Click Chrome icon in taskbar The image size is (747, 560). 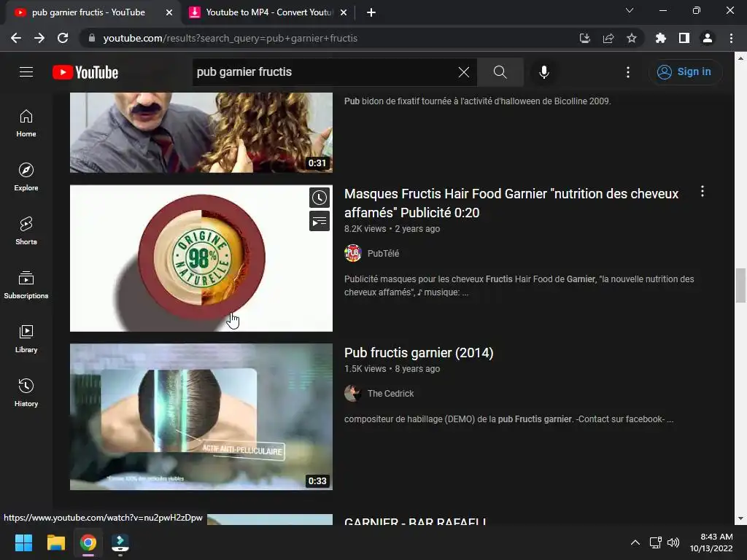click(x=88, y=542)
